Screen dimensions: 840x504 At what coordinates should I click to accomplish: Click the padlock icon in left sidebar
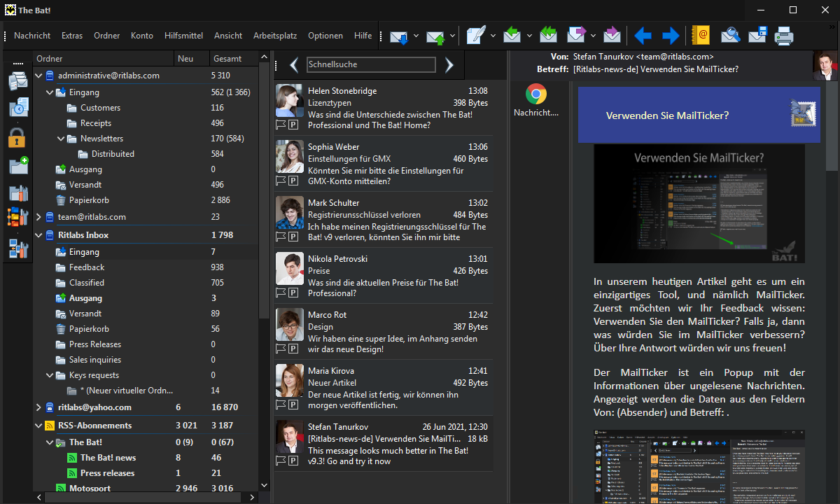click(x=17, y=137)
